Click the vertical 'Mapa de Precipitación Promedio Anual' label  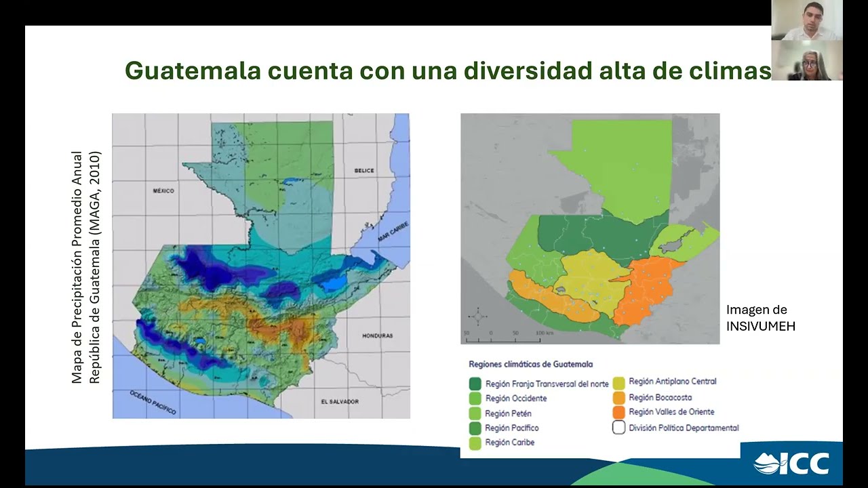(85, 267)
